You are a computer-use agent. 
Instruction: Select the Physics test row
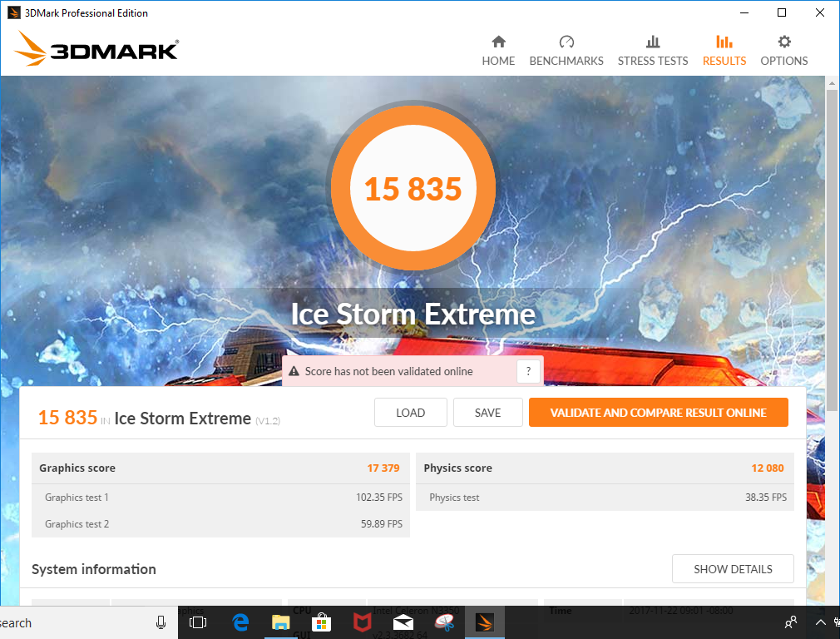(x=605, y=498)
